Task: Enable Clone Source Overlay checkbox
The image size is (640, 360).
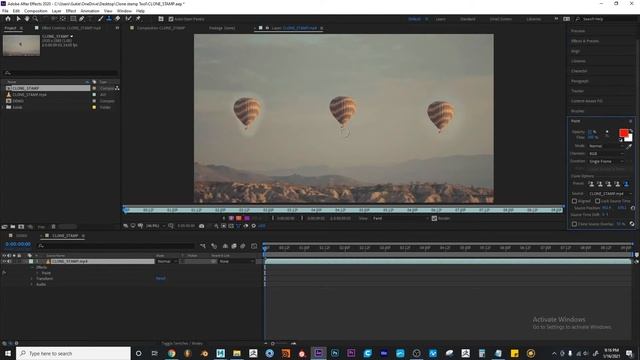Action: pyautogui.click(x=574, y=224)
